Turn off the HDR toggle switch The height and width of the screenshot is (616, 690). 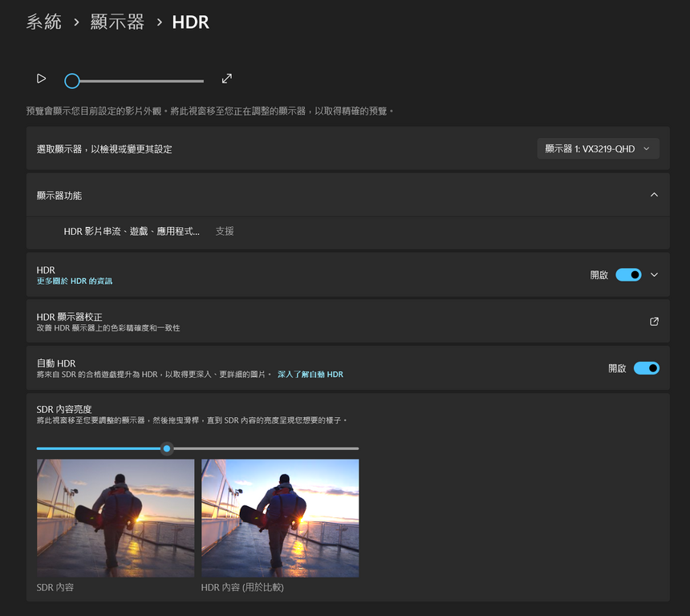click(628, 275)
